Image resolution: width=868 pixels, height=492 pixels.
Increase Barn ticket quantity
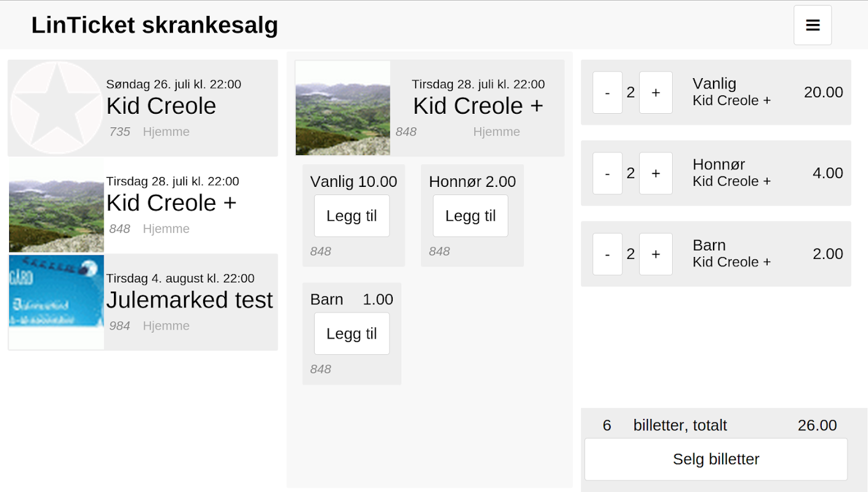[x=656, y=254]
